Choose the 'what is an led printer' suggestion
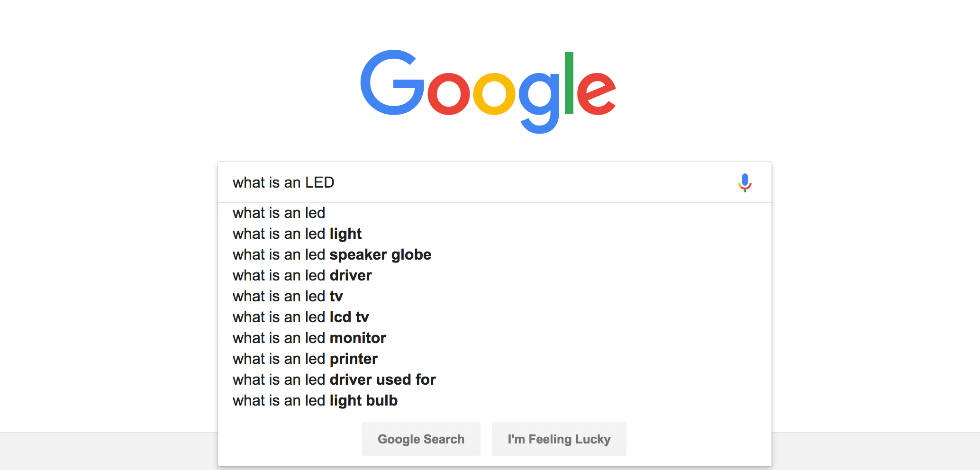The width and height of the screenshot is (980, 470). tap(495, 359)
